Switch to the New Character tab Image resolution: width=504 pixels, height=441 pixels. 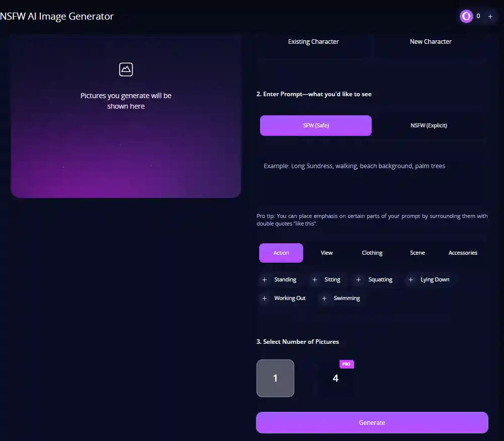(431, 41)
